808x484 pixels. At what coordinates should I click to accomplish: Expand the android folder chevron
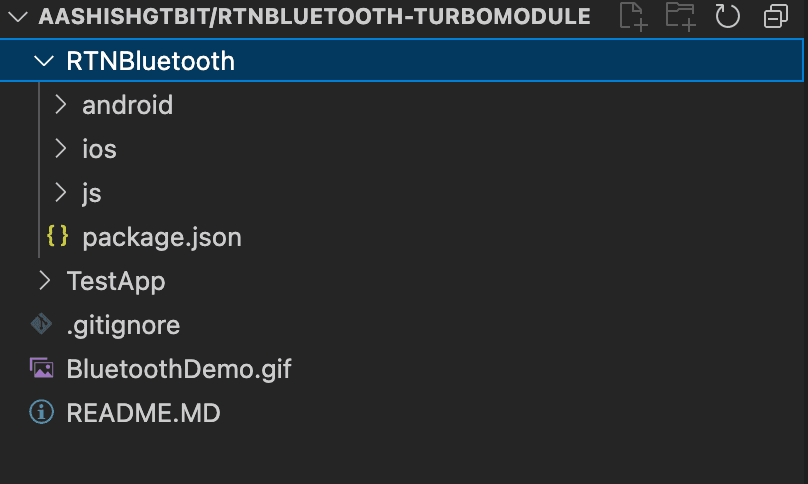60,105
